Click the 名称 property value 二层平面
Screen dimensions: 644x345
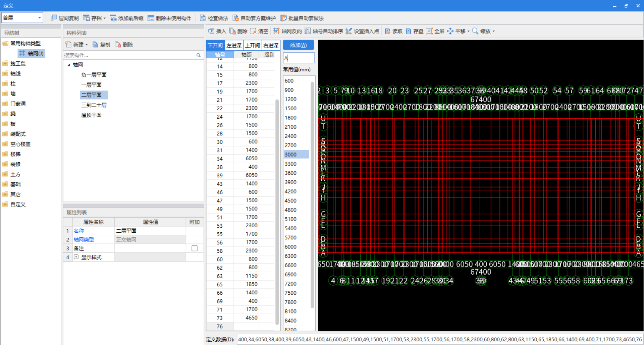pos(150,231)
